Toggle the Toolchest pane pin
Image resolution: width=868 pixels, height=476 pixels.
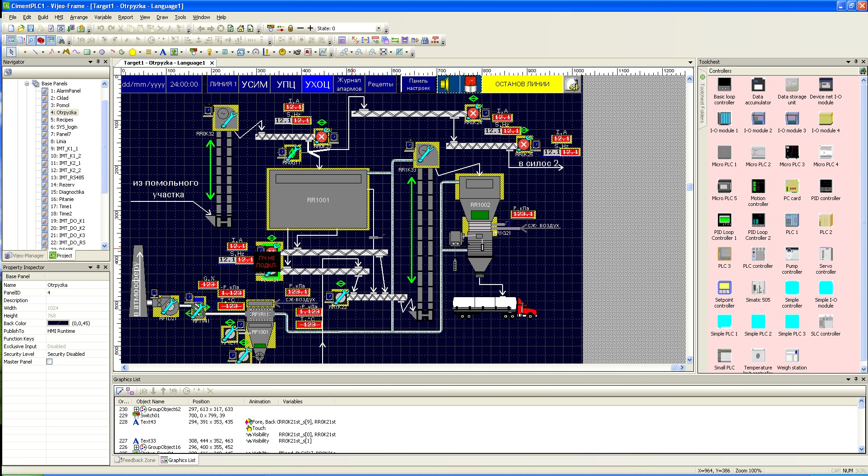coord(856,62)
